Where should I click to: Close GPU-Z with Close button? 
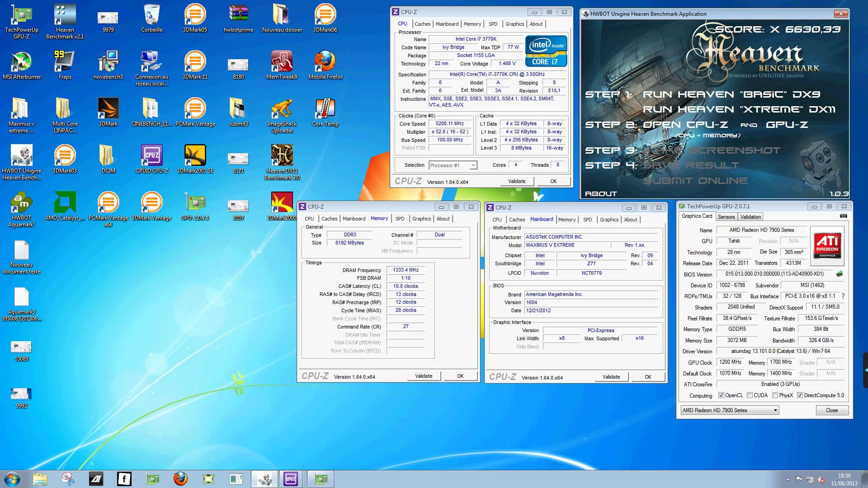coord(832,410)
